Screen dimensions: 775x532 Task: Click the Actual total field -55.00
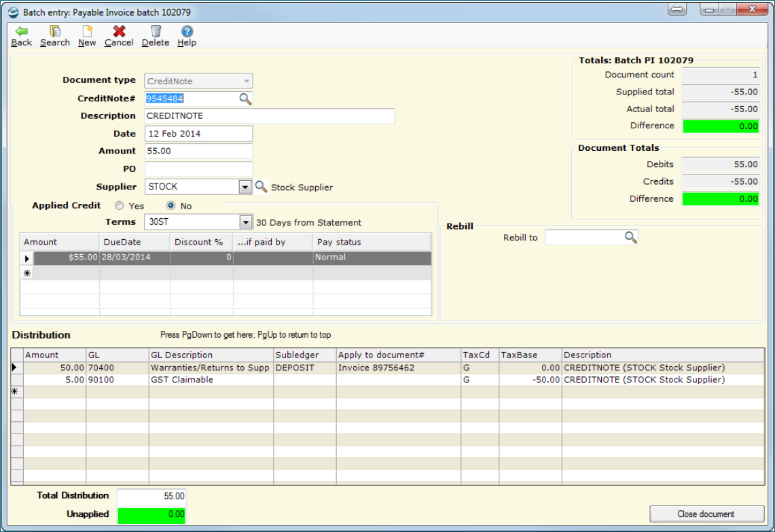tap(721, 109)
